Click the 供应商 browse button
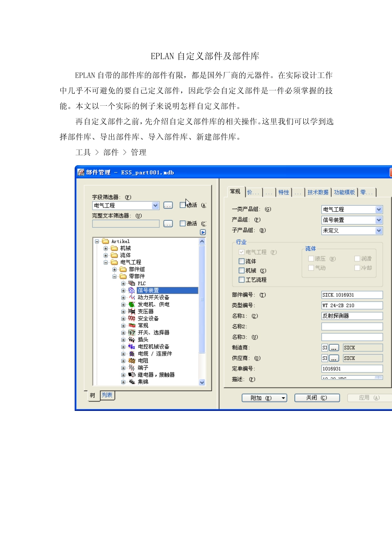The height and width of the screenshot is (555, 392). [334, 358]
